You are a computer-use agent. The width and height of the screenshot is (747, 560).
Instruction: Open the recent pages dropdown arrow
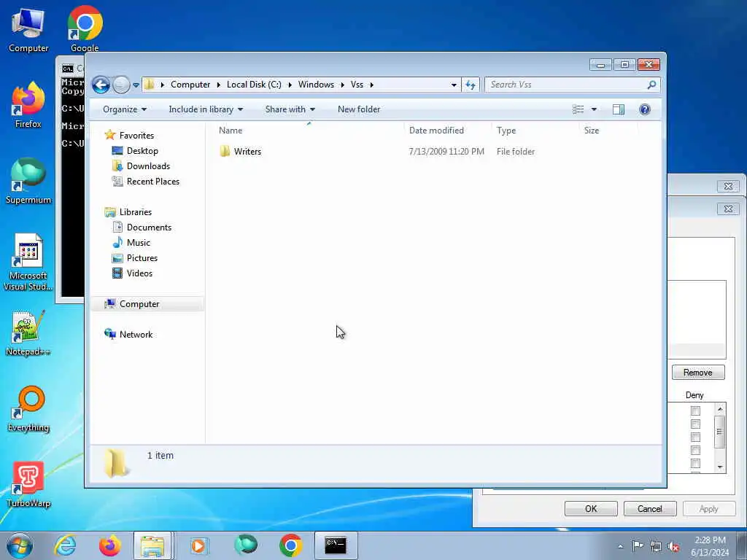pos(136,85)
